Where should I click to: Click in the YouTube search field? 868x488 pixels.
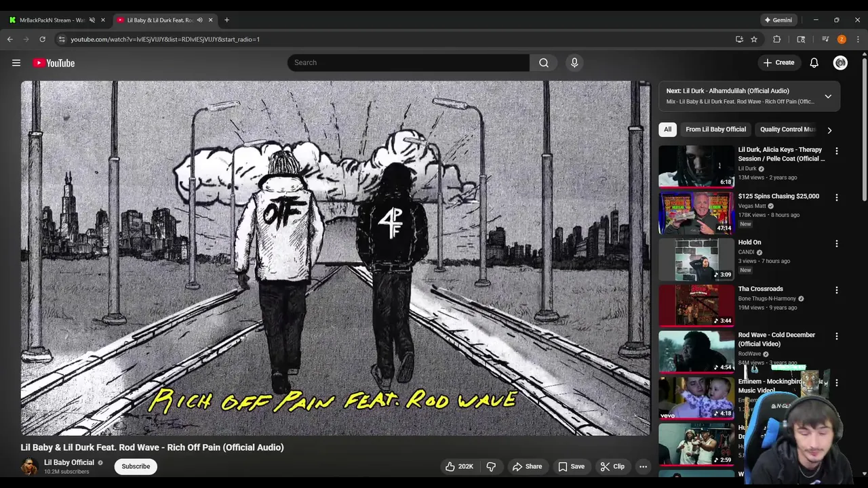[408, 62]
